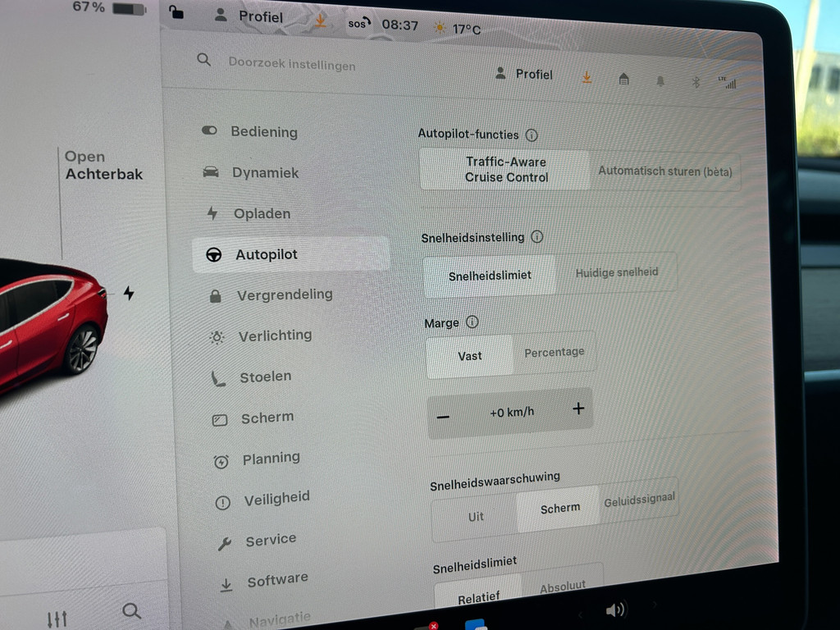Viewport: 840px width, 630px height.
Task: Set speed setting to Huidige snelheid
Action: tap(617, 272)
